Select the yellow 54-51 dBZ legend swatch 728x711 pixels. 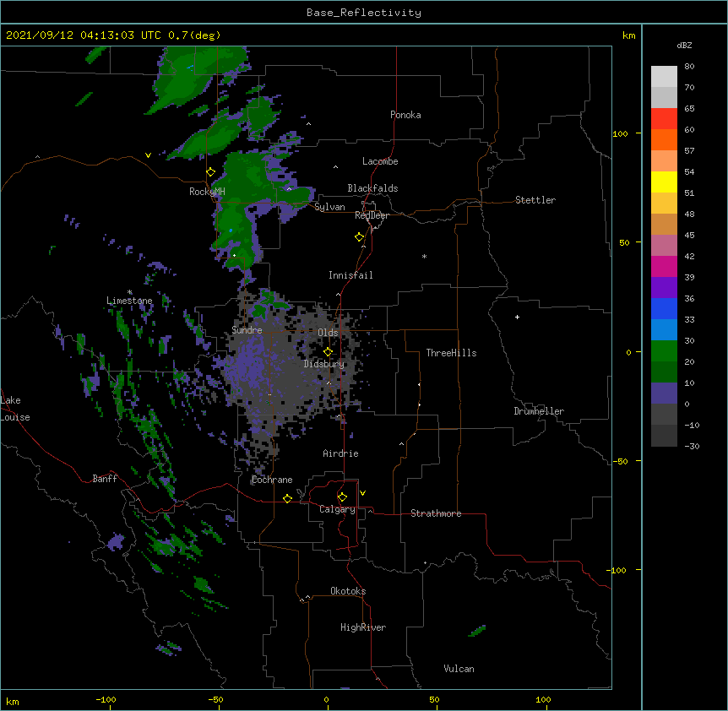click(664, 182)
